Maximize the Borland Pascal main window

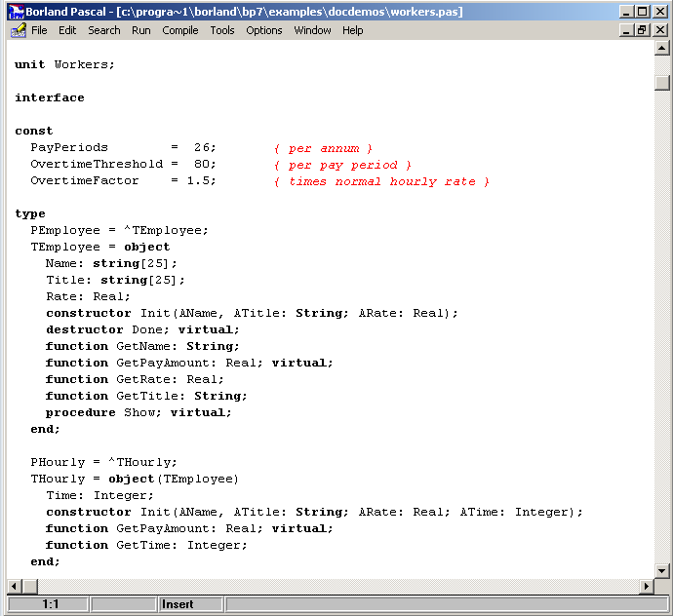(642, 12)
